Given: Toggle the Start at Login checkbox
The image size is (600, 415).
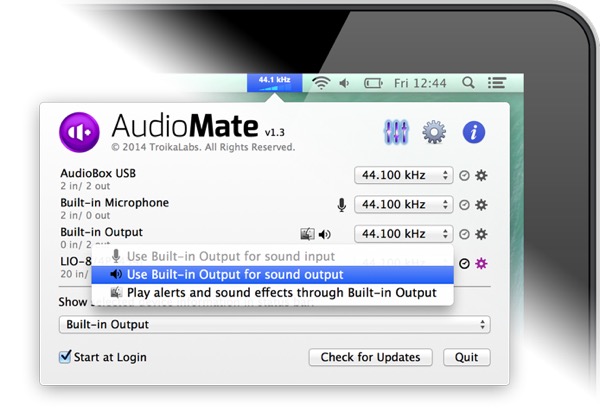Looking at the screenshot, I should tap(65, 356).
